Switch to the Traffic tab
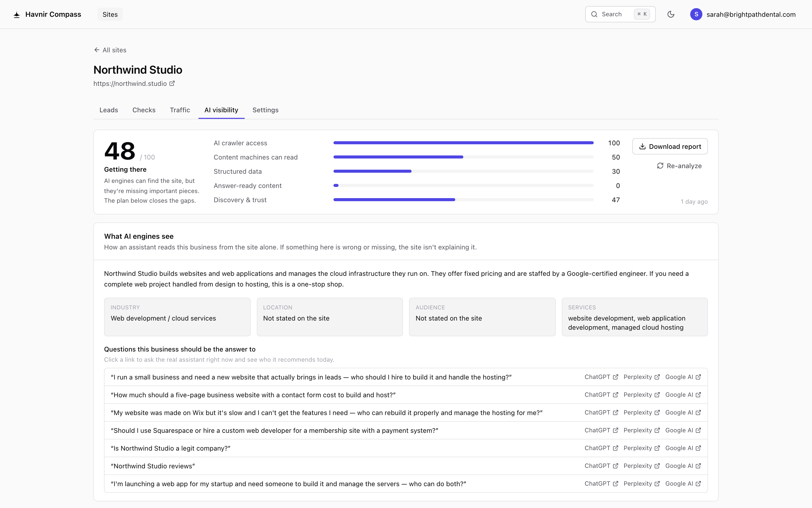 click(180, 110)
